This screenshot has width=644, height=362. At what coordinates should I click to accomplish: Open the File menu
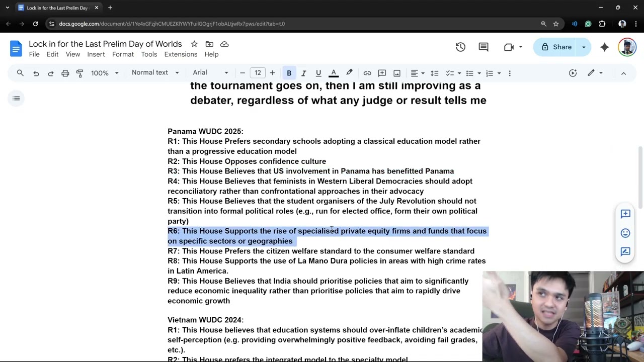point(34,54)
